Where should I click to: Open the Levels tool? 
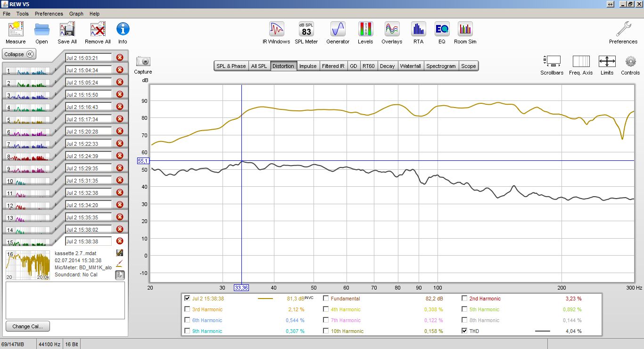pyautogui.click(x=365, y=29)
